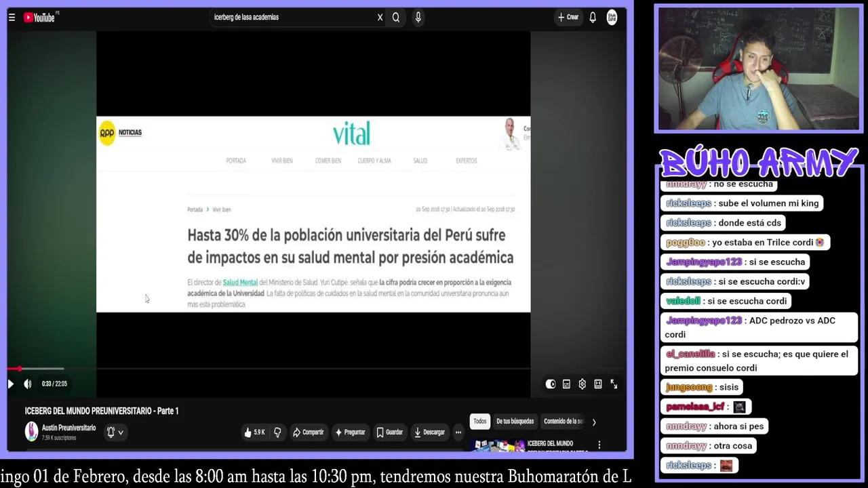Open more actions three-dot menu
Screen dimensions: 868x488
[x=458, y=432]
